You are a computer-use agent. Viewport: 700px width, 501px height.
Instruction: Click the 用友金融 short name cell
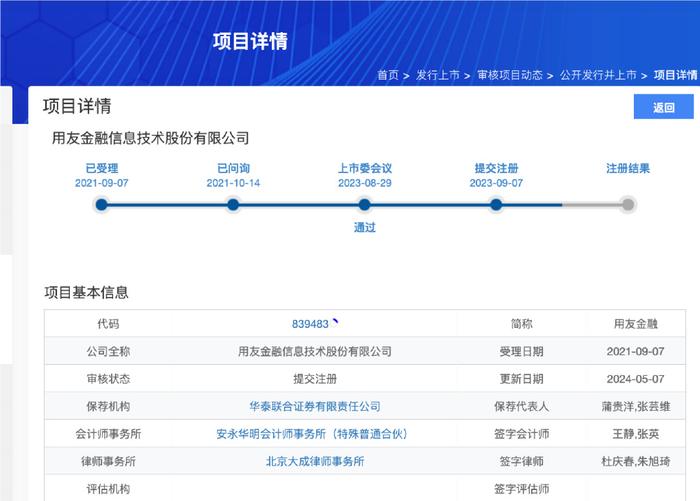point(636,324)
